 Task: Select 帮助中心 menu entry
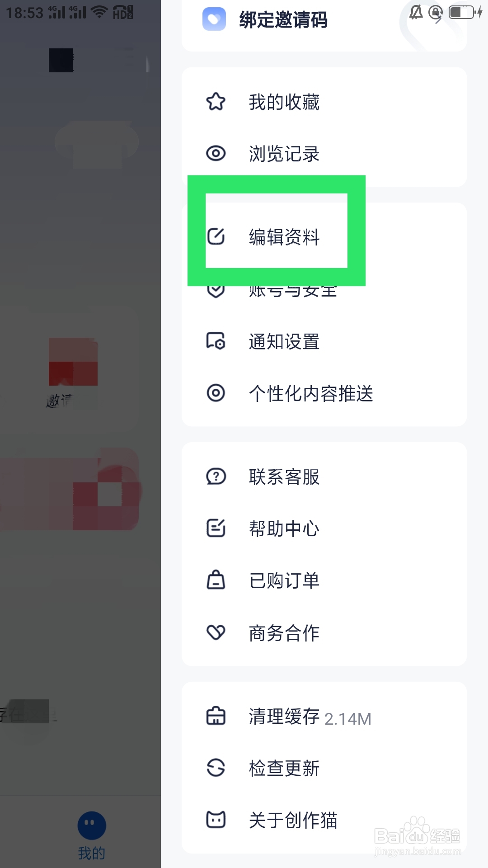324,528
